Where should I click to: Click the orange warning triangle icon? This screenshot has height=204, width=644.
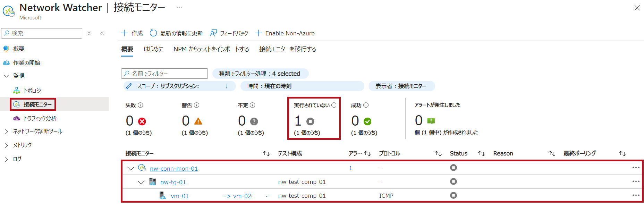(198, 121)
